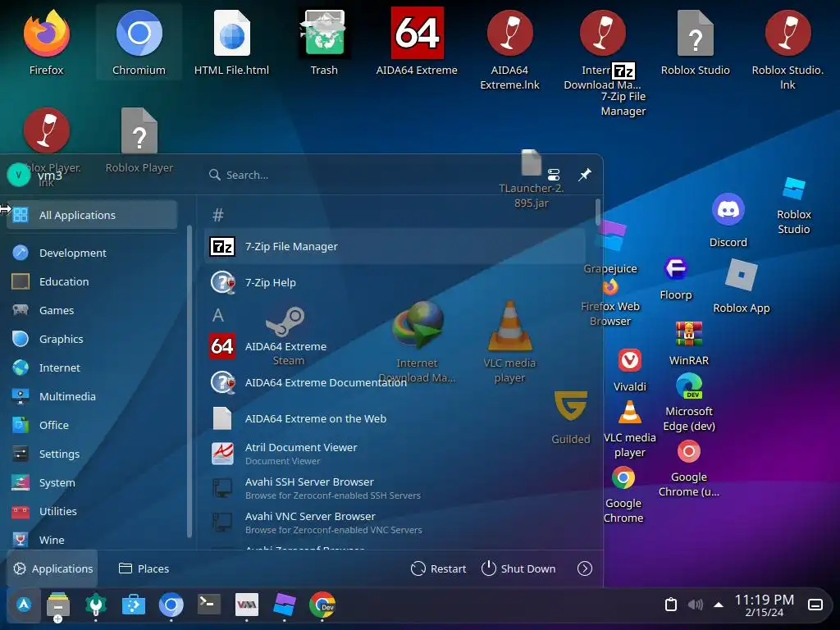Click the show desktop icon beside the clock

(x=815, y=605)
